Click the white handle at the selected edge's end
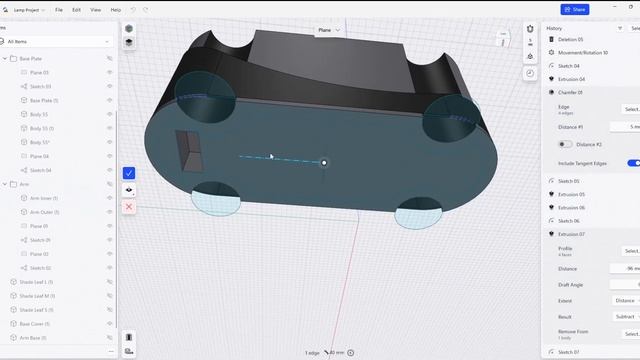The image size is (640, 360). (324, 163)
